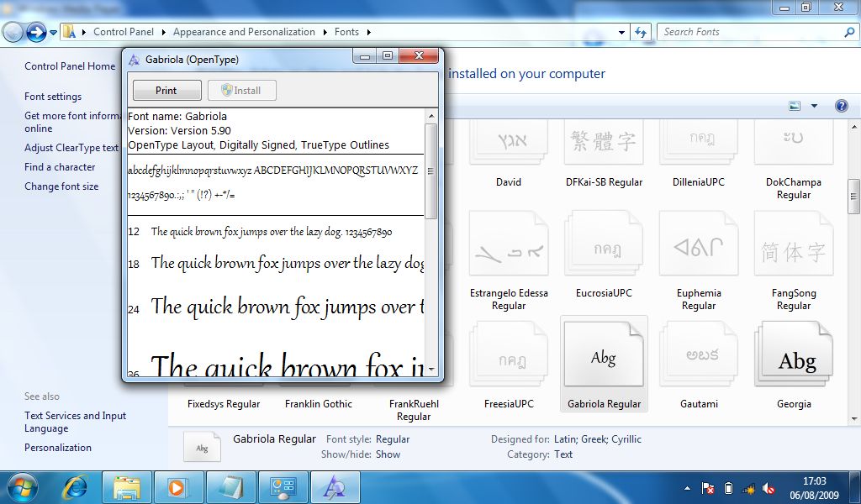Click the Gabriola preview scroll down arrow

click(431, 369)
